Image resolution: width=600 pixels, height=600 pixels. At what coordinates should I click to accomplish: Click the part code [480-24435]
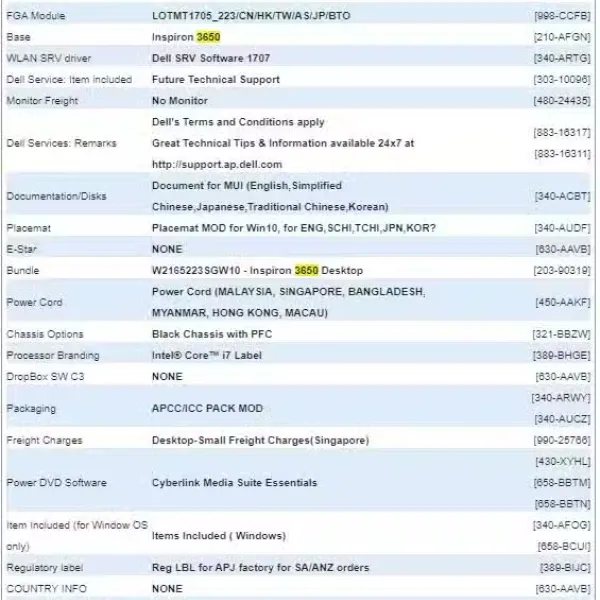[x=562, y=101]
